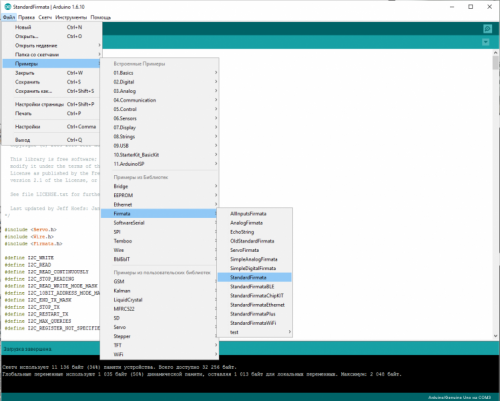Choose Выход to quit

51,140
